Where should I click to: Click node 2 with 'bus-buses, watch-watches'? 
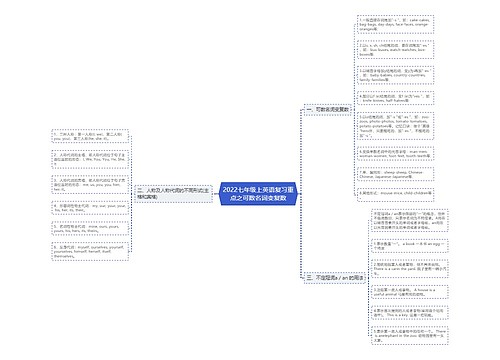click(395, 50)
